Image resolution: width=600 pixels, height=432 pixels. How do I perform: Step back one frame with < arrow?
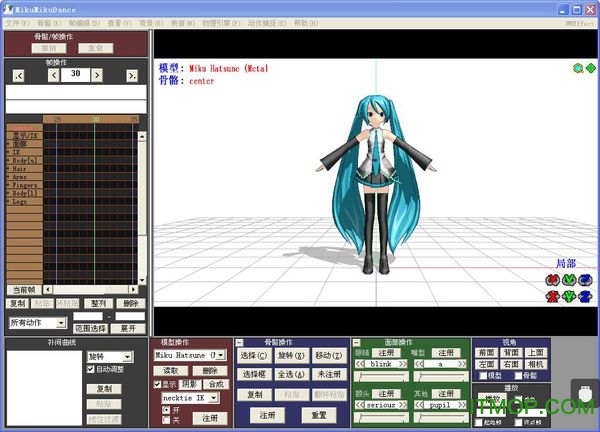pyautogui.click(x=54, y=75)
